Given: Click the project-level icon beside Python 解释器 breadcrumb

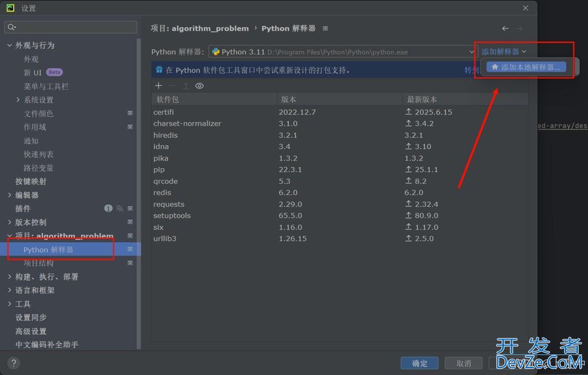Looking at the screenshot, I should click(326, 28).
